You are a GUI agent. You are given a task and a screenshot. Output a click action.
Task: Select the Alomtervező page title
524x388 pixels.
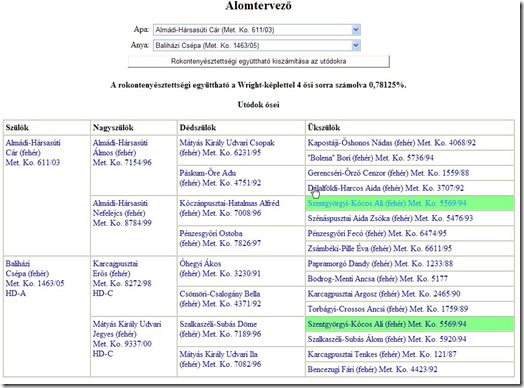pyautogui.click(x=258, y=6)
